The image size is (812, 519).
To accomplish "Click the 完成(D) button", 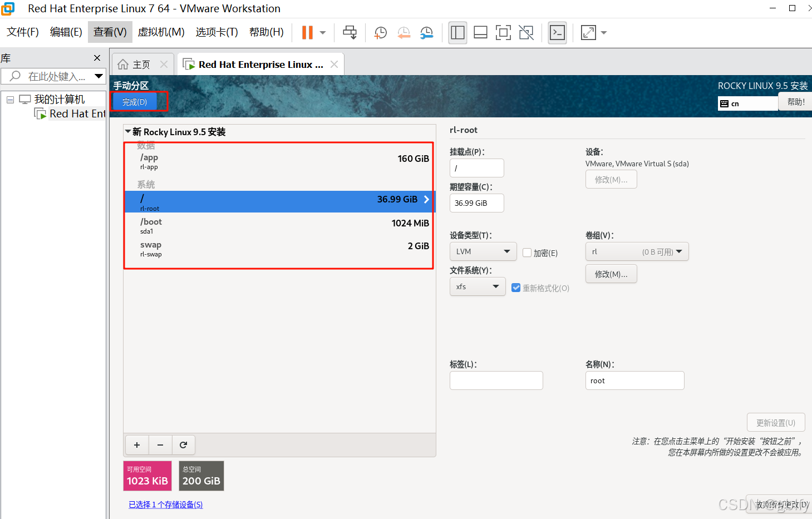I will click(135, 102).
